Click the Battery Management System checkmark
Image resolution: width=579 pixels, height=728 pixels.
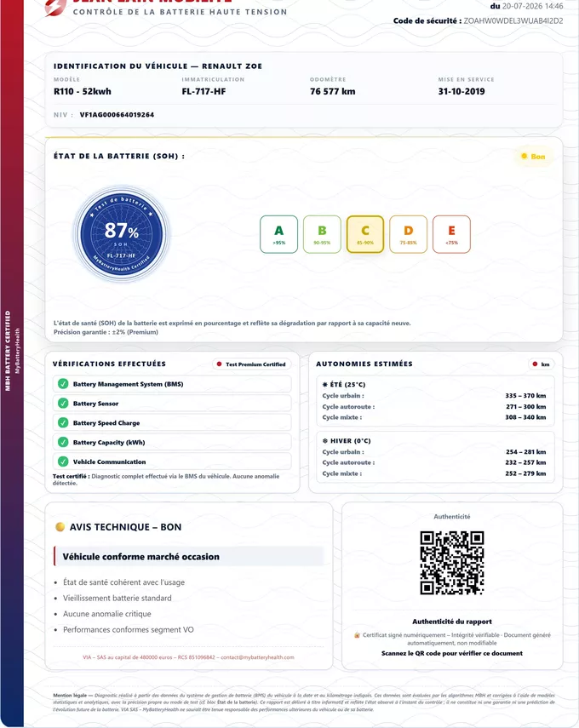pyautogui.click(x=63, y=384)
